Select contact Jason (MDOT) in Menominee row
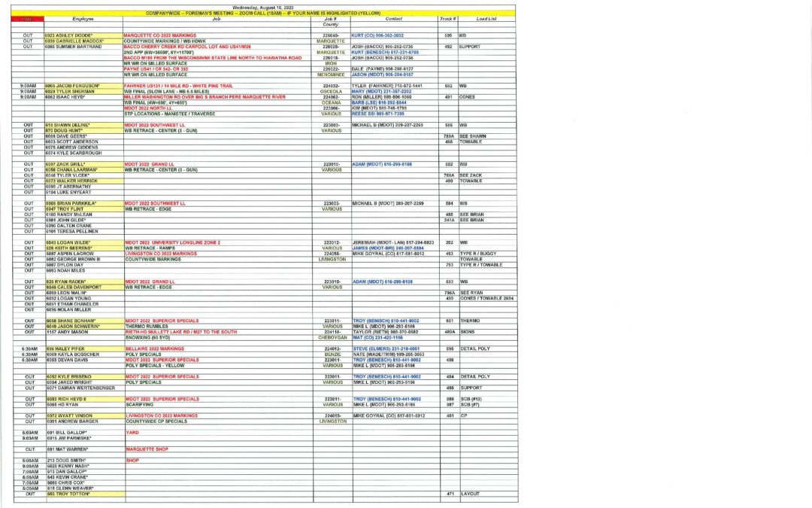The image size is (812, 508). tap(382, 75)
